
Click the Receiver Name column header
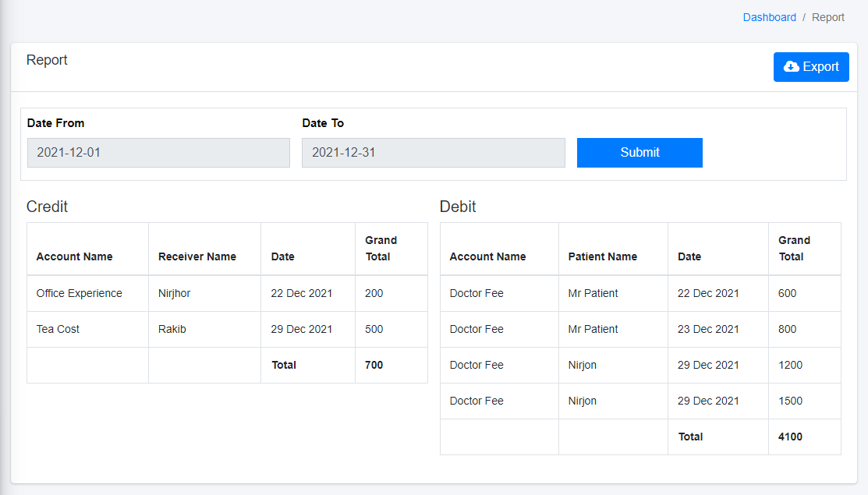[197, 256]
